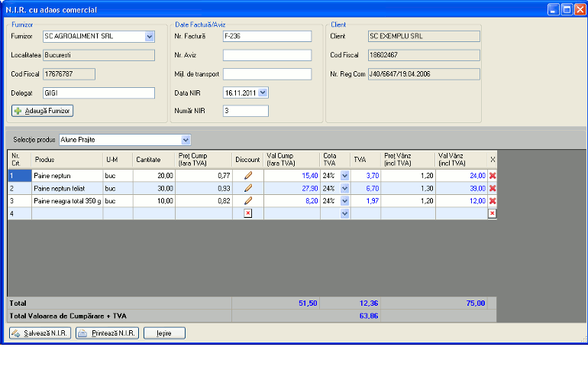Image resolution: width=588 pixels, height=383 pixels.
Task: Click purchase value cell 27,90
Action: click(292, 188)
